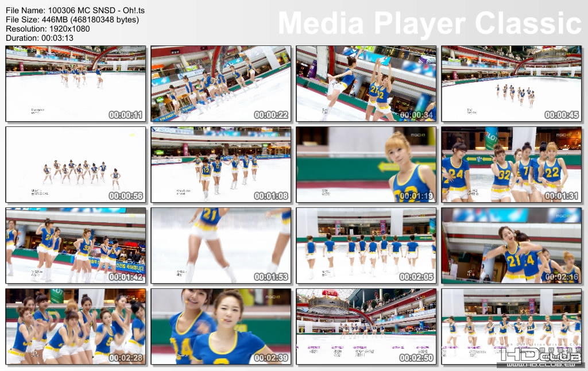Click the timestamp label 00:01:08
Viewport: 588px width, 371px height.
[x=272, y=196]
